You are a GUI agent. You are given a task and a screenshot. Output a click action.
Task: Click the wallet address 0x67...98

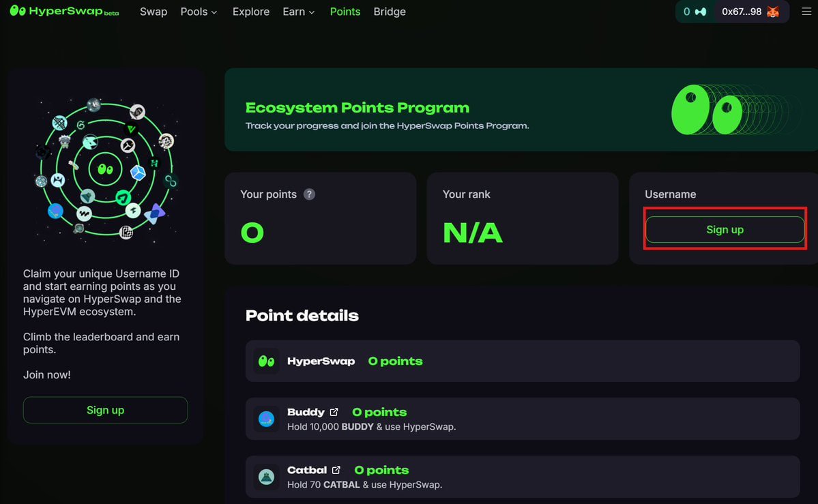pyautogui.click(x=742, y=12)
